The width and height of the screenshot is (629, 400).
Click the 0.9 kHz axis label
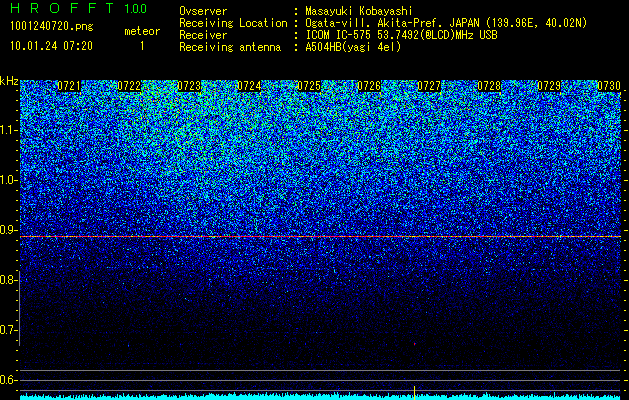(x=9, y=230)
